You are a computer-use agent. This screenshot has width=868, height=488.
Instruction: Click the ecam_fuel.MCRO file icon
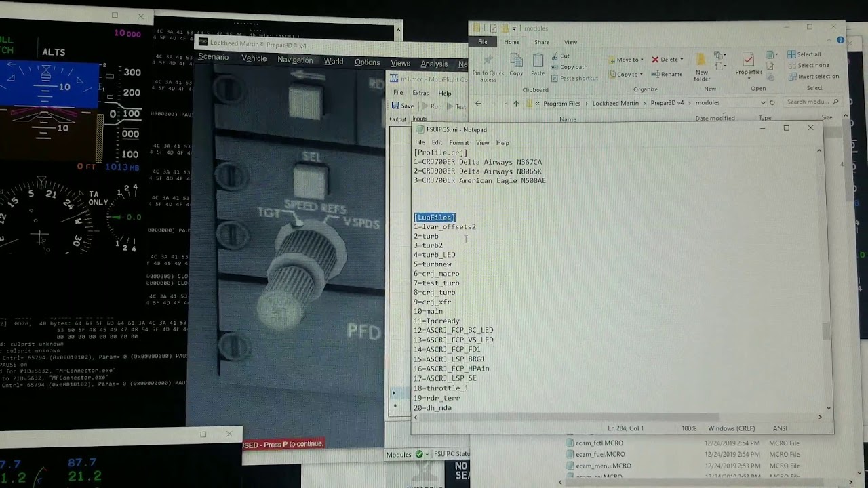[x=570, y=455]
